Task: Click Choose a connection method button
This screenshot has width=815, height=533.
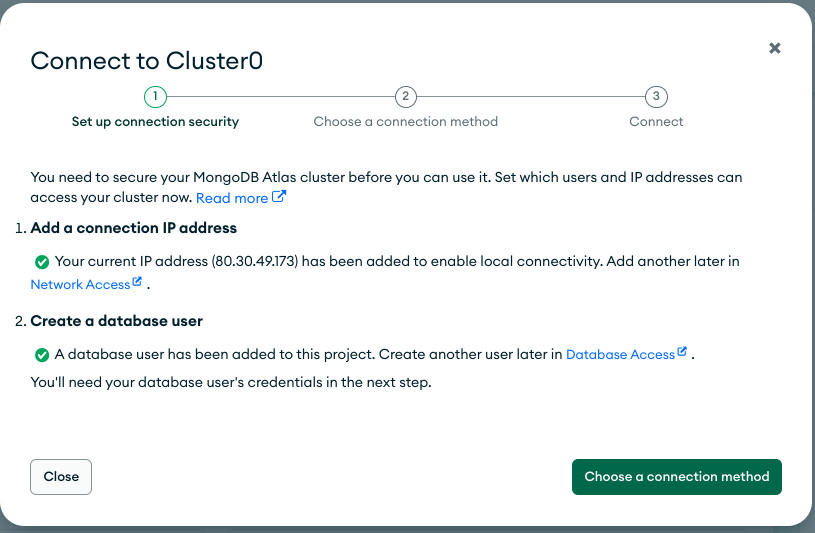Action: (x=676, y=476)
